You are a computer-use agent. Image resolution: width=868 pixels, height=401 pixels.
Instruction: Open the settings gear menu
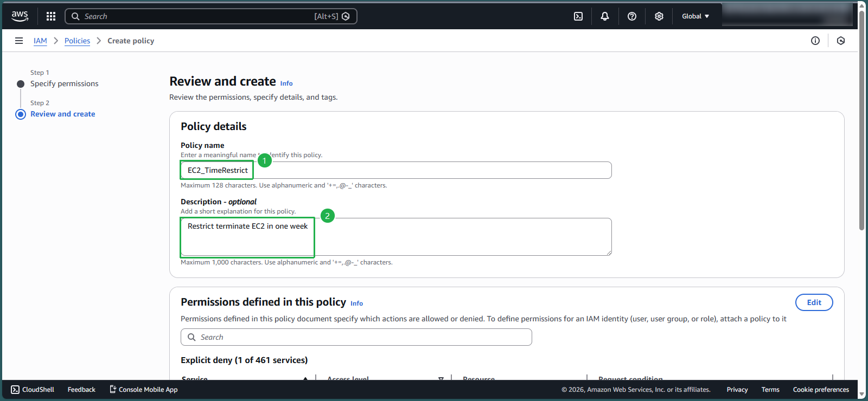[659, 16]
